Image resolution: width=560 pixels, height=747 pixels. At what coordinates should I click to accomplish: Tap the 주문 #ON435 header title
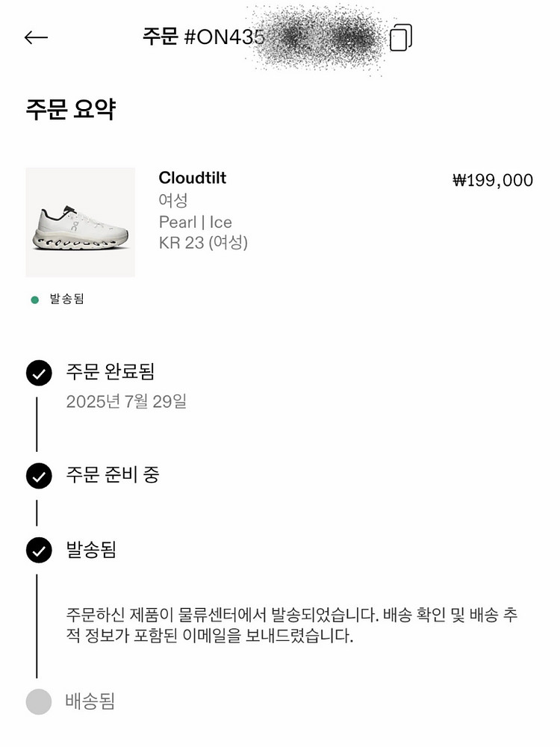203,37
